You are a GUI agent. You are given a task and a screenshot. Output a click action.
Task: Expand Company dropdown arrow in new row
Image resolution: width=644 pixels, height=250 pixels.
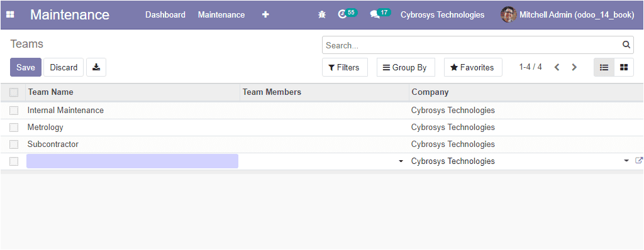[x=626, y=161]
